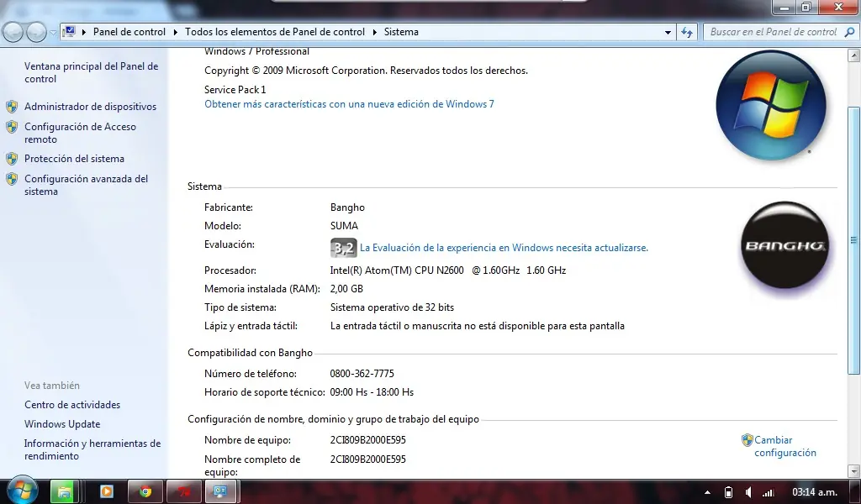Viewport: 861px width, 504px height.
Task: Click link to get more Windows 7 features
Action: click(x=349, y=103)
